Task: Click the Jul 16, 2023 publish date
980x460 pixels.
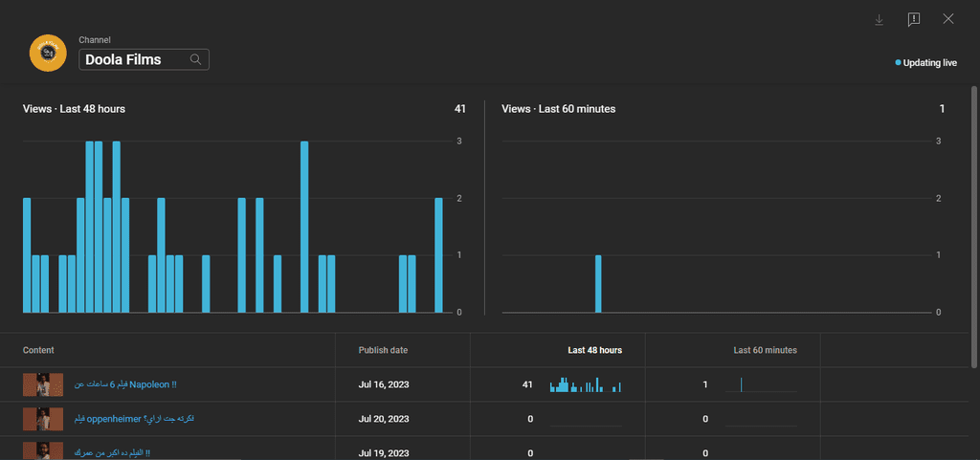Action: (383, 384)
